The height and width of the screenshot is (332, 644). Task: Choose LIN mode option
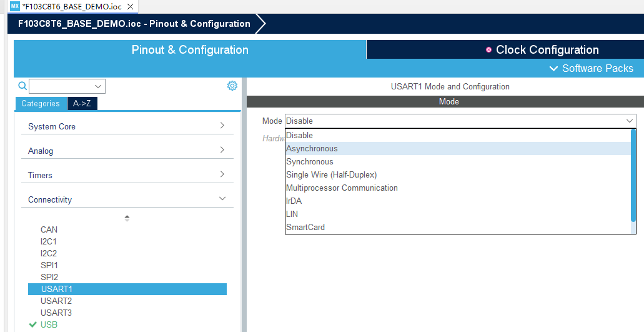(458, 214)
